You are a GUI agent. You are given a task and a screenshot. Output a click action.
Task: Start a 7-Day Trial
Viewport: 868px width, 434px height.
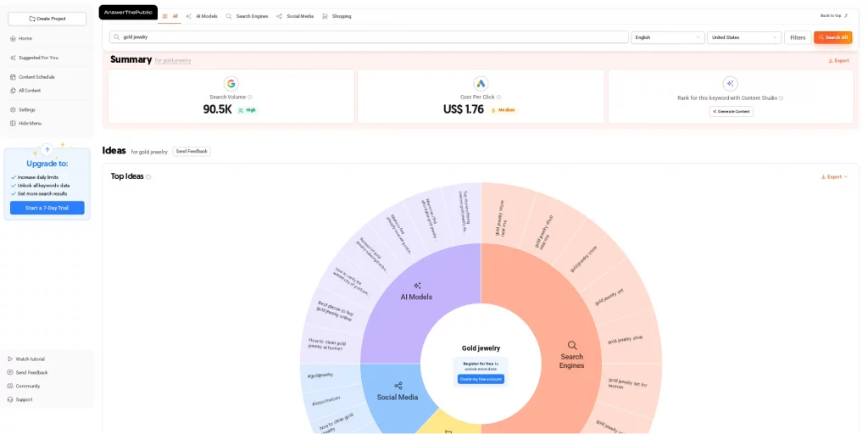tap(47, 208)
